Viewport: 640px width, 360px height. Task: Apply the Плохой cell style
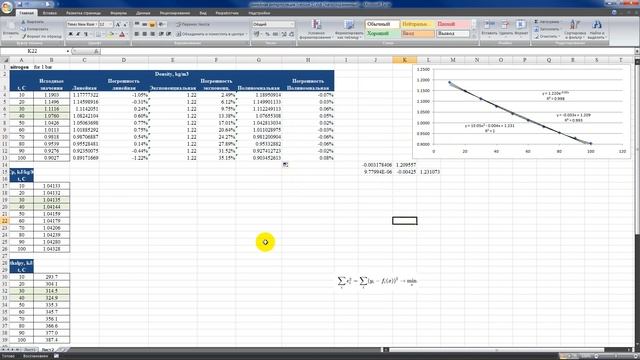click(452, 24)
